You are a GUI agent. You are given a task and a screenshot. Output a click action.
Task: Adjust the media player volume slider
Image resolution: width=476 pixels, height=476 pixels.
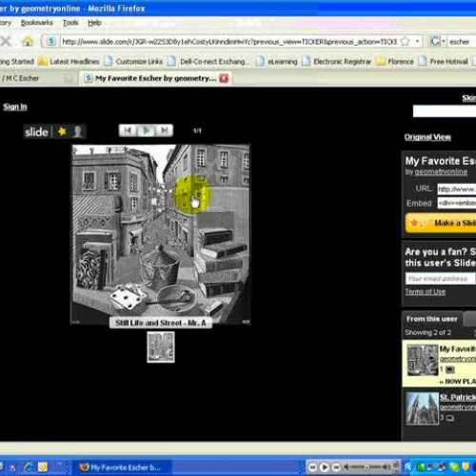(367, 467)
